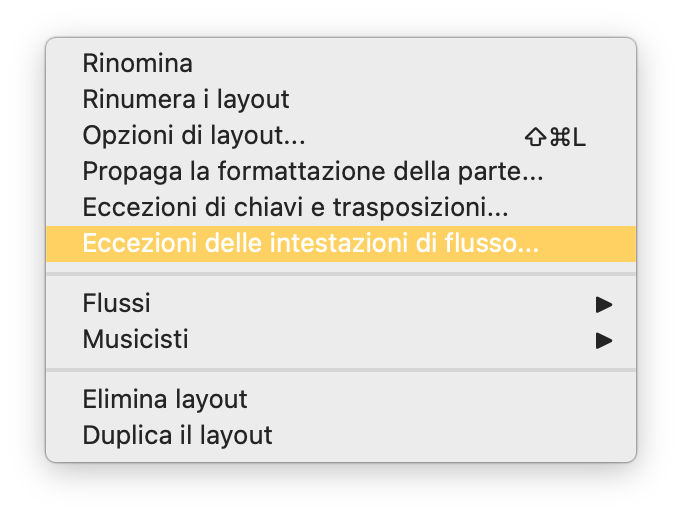Viewport: 682px width, 516px height.
Task: Select Elimina layout
Action: [x=165, y=399]
